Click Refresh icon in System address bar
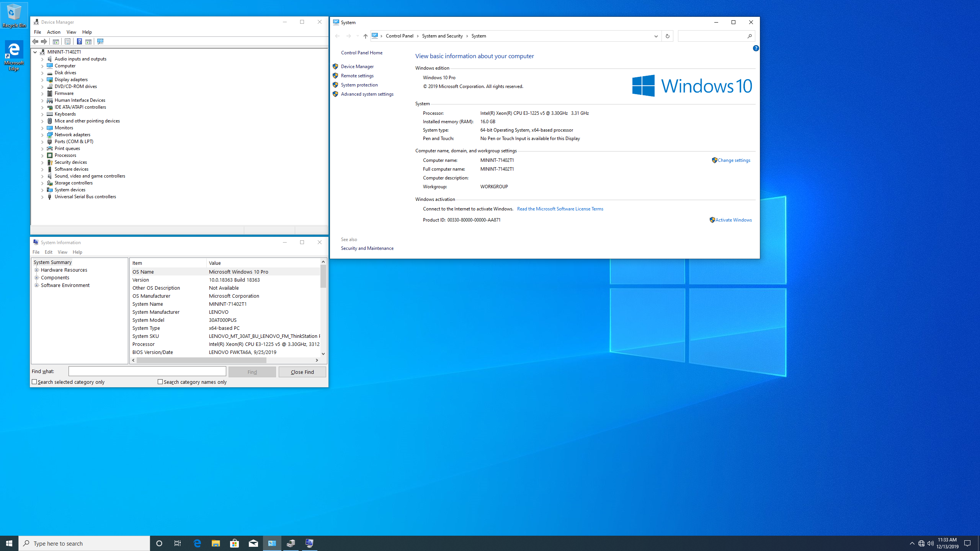 (667, 36)
